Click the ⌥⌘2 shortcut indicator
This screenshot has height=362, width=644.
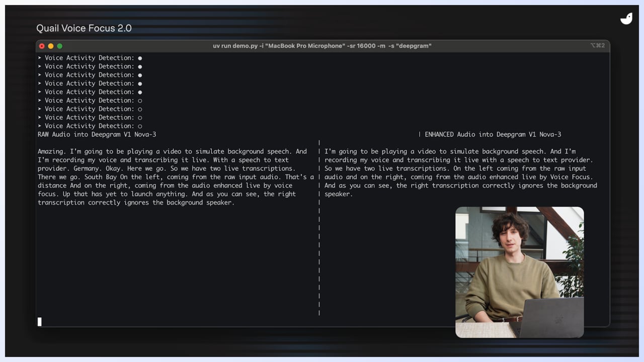tap(597, 46)
